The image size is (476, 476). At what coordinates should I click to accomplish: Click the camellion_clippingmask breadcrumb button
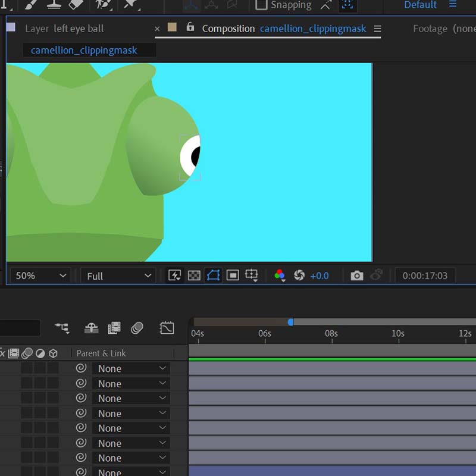coord(84,51)
